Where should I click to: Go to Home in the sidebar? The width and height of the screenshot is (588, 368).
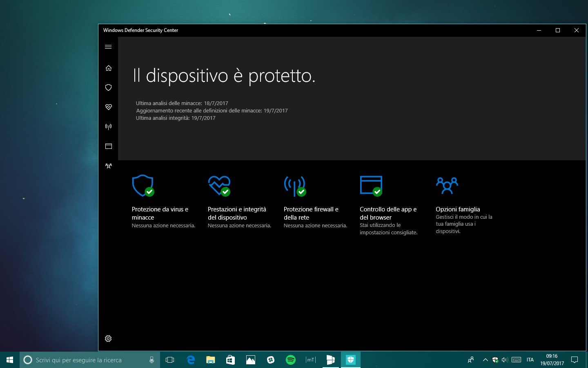pyautogui.click(x=108, y=68)
